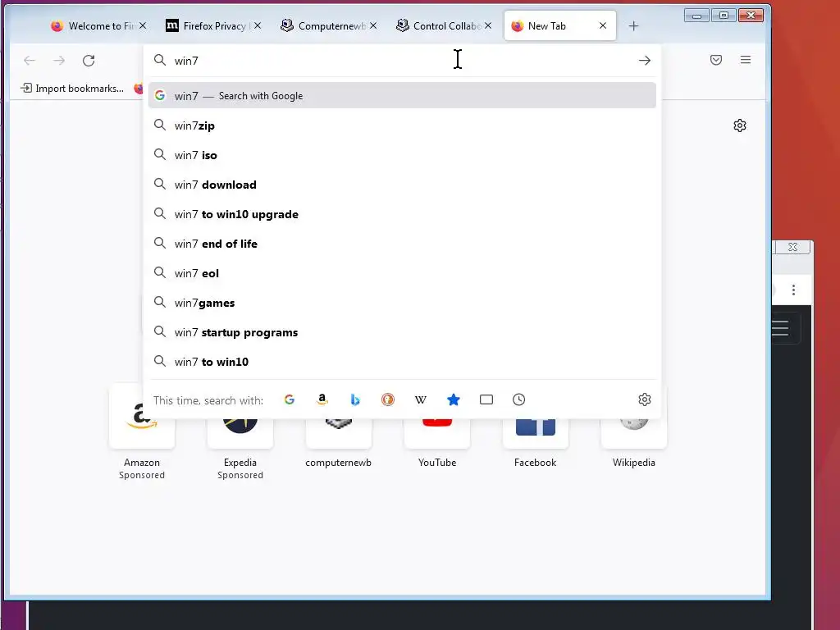Viewport: 840px width, 630px height.
Task: Choose win7 Search with Google result
Action: point(402,95)
